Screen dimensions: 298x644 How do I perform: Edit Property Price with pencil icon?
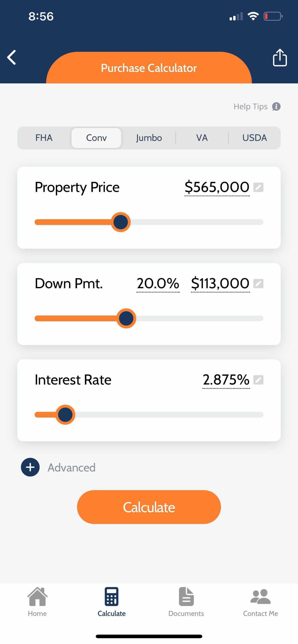pos(258,187)
